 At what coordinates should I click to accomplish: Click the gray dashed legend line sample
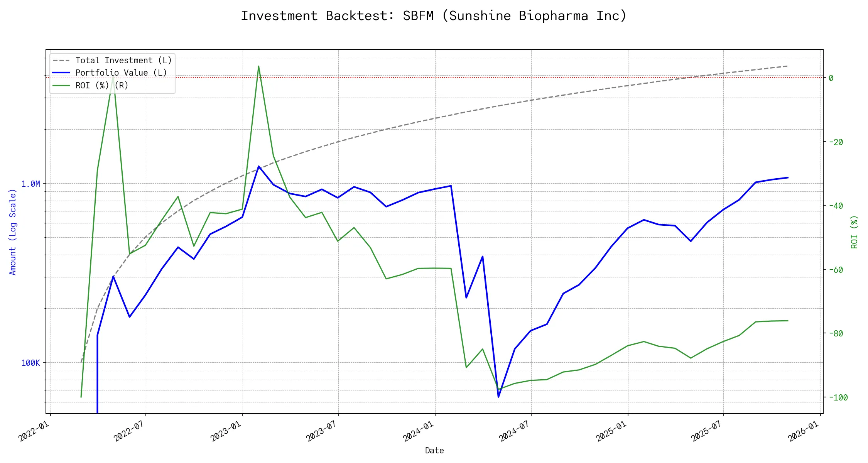[61, 61]
